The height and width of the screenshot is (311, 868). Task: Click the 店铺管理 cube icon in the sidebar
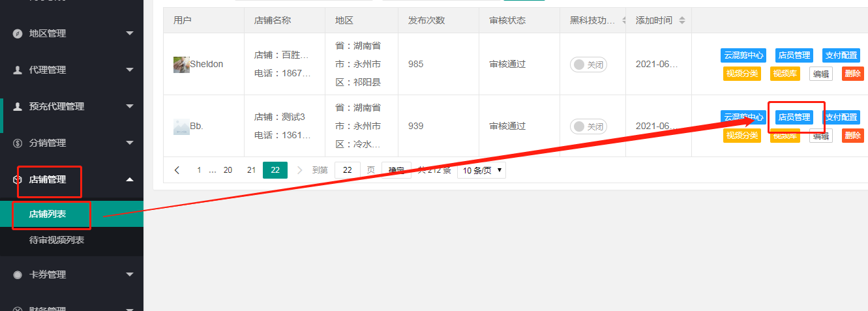click(18, 179)
